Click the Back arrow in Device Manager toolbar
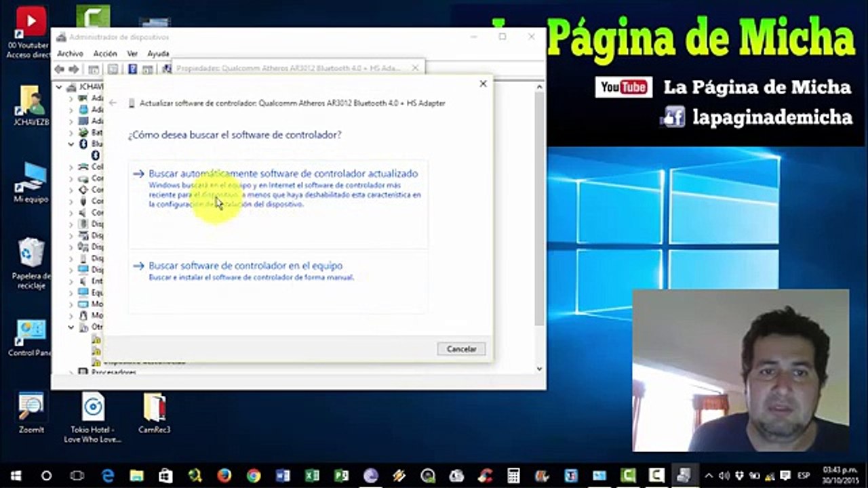 60,69
